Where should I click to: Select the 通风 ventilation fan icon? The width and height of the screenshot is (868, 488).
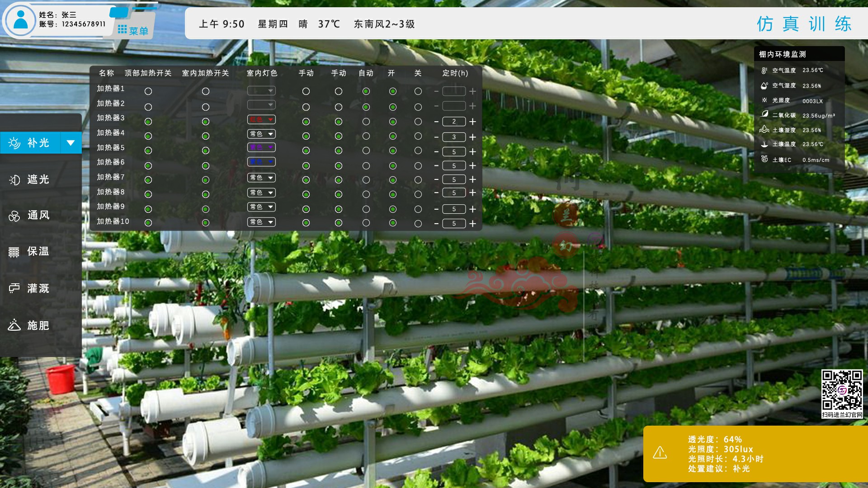pos(14,216)
